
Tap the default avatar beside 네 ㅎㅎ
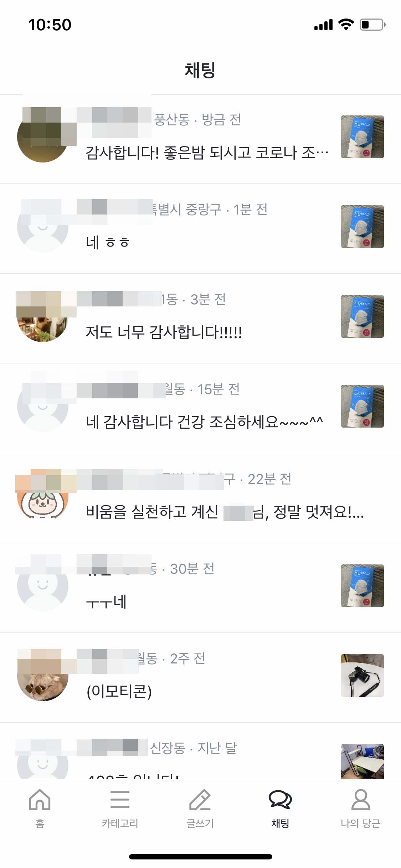click(43, 226)
